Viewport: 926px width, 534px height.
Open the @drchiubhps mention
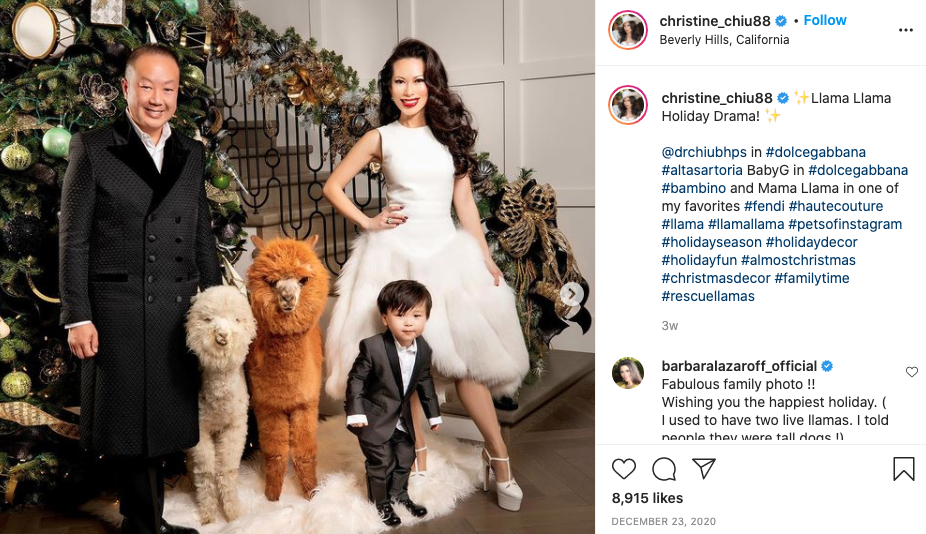click(704, 152)
